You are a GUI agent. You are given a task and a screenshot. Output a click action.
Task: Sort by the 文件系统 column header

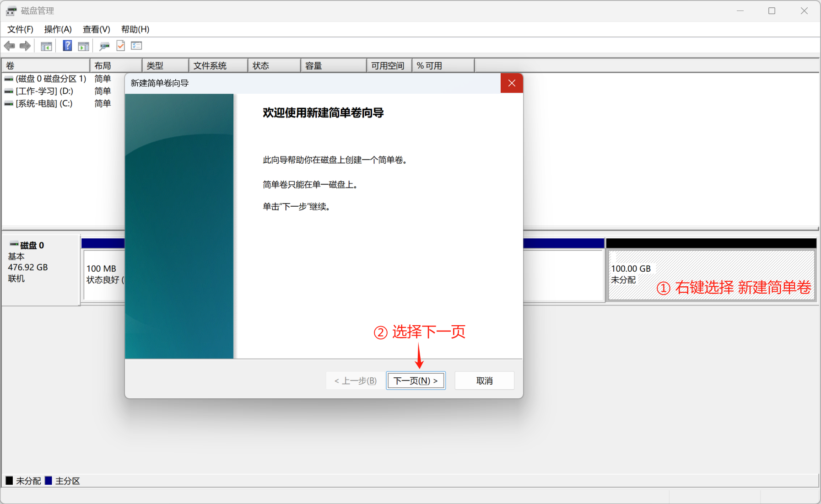(x=218, y=66)
